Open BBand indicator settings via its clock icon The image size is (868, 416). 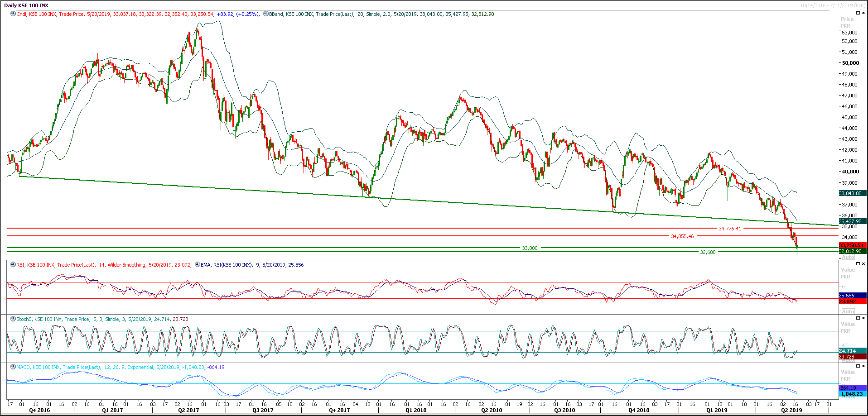265,14
